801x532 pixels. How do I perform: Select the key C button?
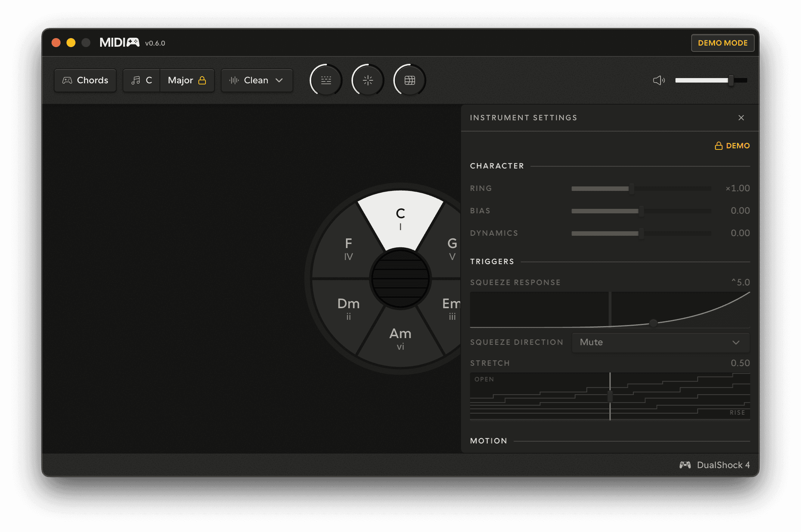click(x=142, y=80)
